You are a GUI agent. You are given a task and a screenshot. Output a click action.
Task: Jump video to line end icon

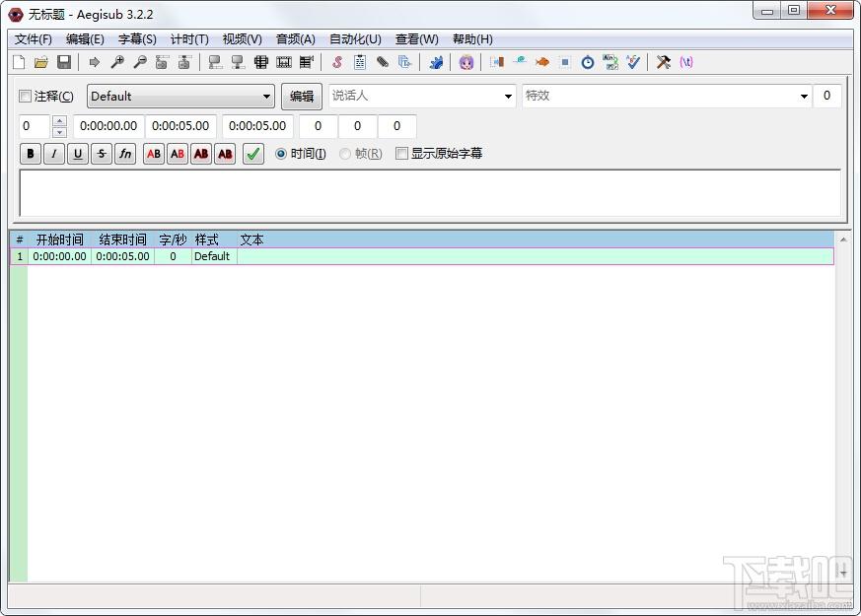[184, 62]
